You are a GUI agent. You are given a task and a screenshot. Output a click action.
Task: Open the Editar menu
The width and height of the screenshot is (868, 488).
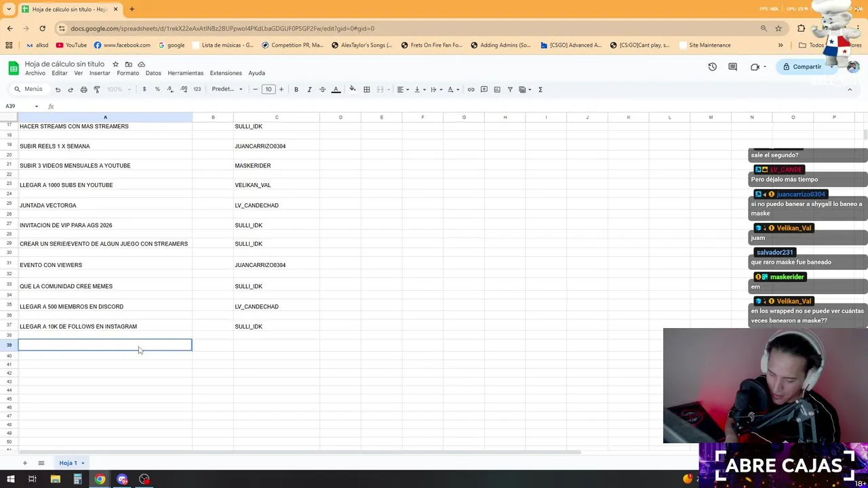60,73
